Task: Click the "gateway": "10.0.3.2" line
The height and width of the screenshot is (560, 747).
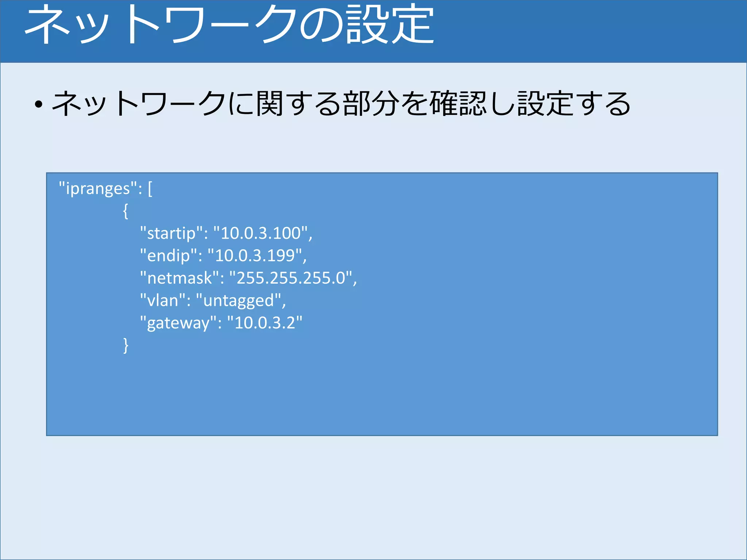Action: [x=221, y=323]
